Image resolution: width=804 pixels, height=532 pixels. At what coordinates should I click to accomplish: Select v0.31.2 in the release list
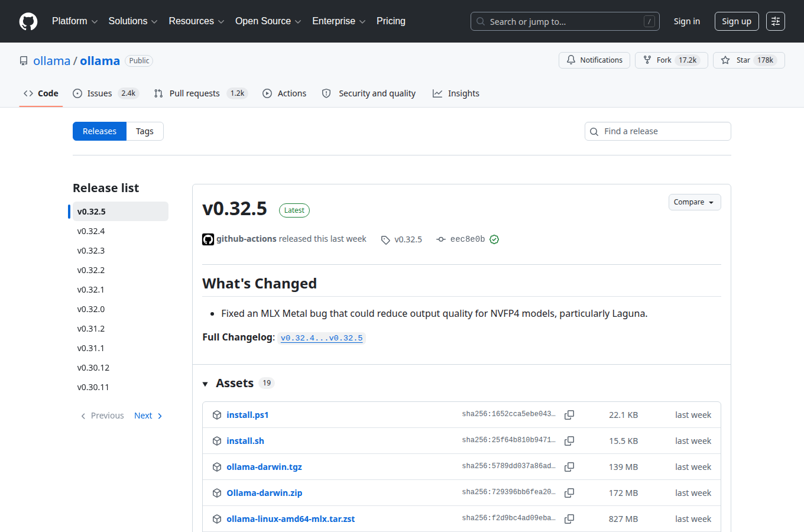[120, 329]
